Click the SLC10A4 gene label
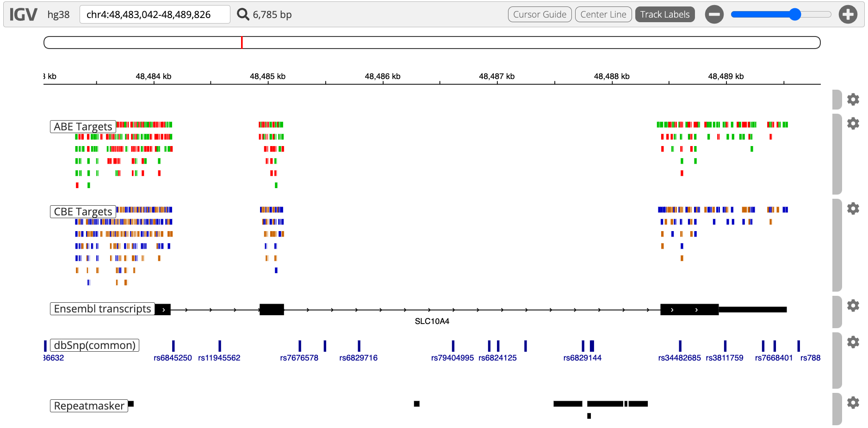The height and width of the screenshot is (428, 868). point(432,321)
